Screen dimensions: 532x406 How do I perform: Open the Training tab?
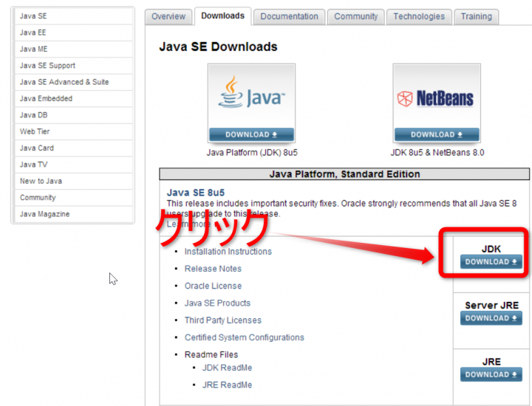tap(477, 16)
